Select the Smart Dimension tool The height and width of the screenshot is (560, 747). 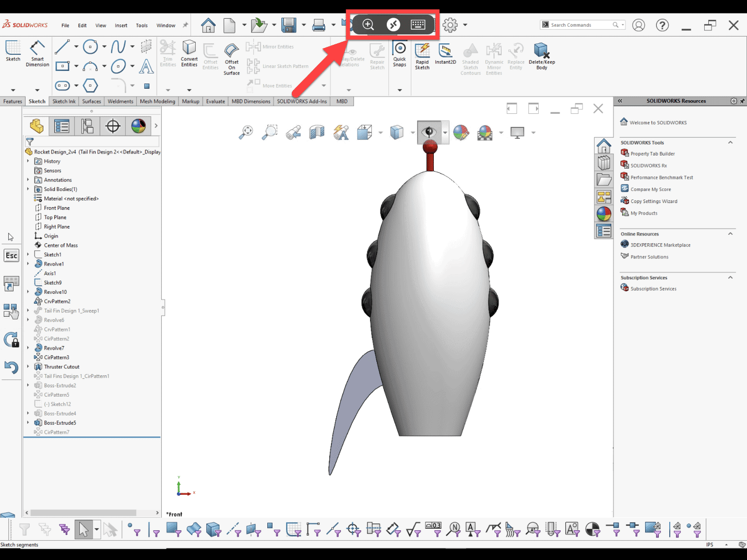coord(37,54)
